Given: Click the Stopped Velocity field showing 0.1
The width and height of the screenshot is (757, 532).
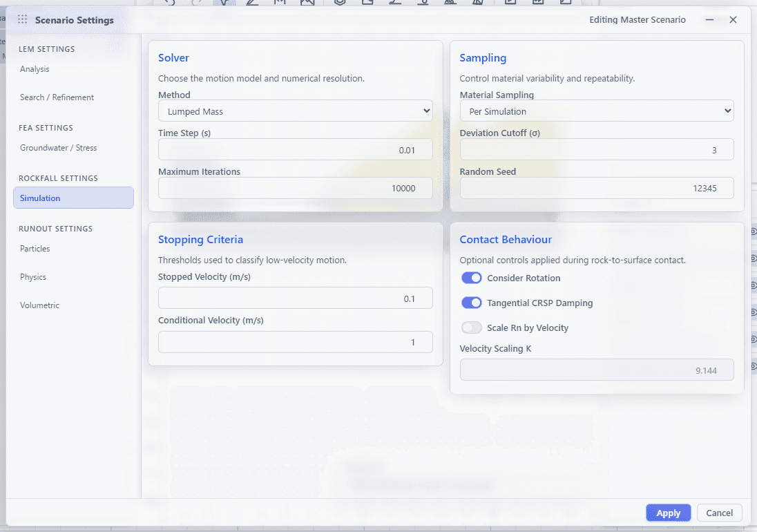Looking at the screenshot, I should coord(296,298).
